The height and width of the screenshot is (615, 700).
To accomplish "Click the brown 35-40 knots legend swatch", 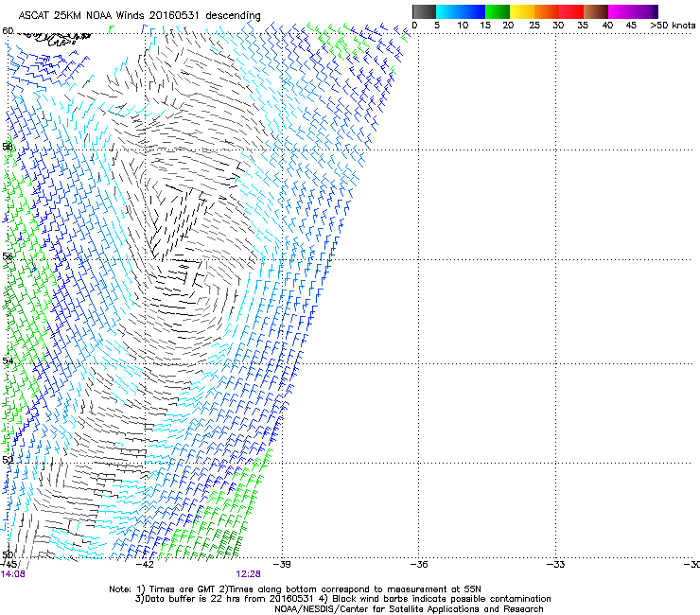I will [x=596, y=11].
